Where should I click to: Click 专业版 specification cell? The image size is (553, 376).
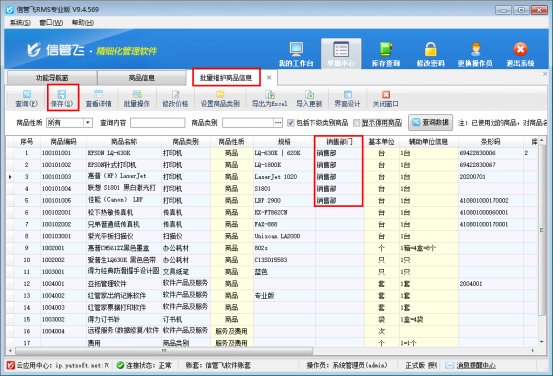click(284, 296)
